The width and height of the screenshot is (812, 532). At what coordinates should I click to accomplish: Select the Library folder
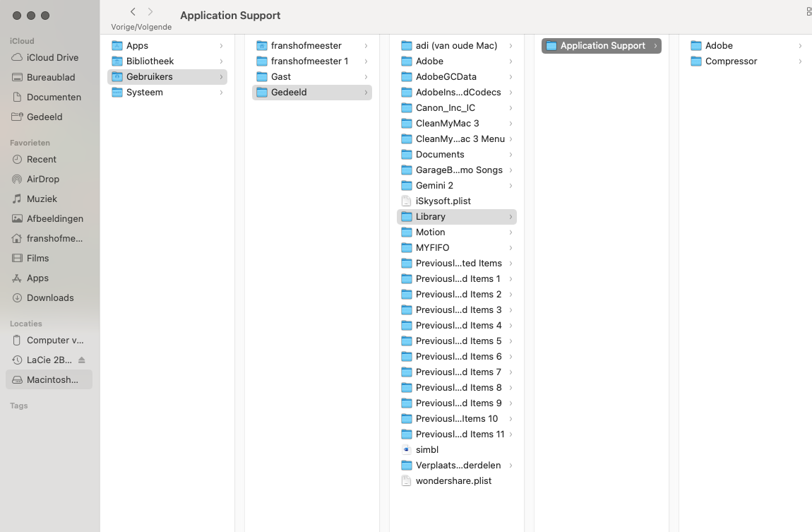click(457, 216)
